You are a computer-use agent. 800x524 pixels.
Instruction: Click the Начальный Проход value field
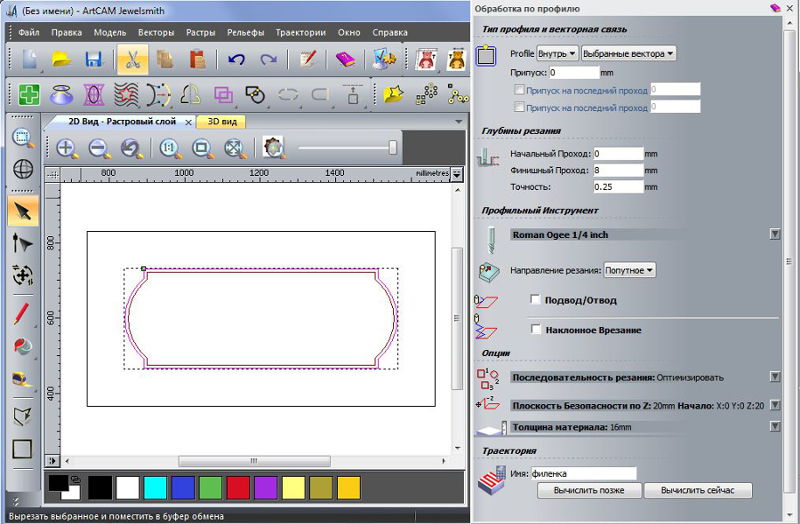tap(618, 154)
